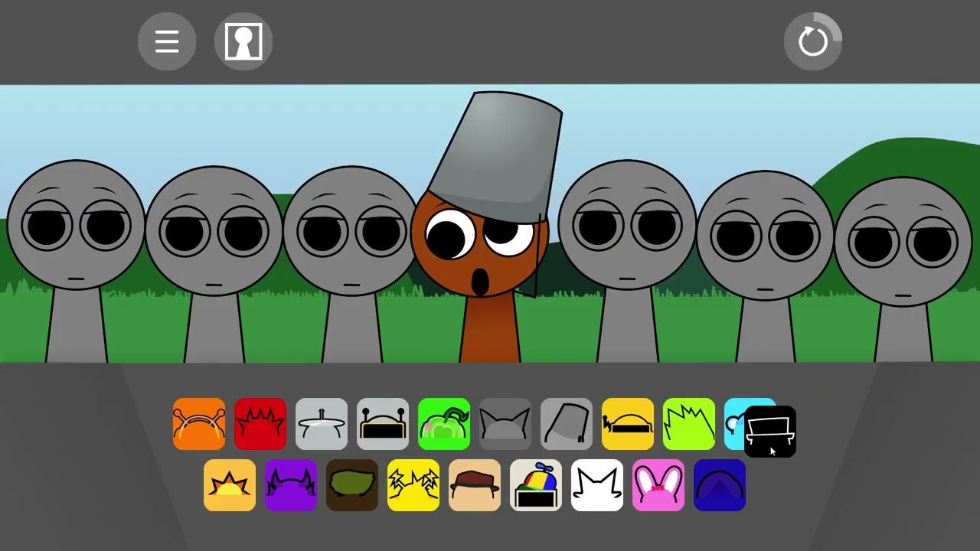Choose the pink bunny ears icon
The height and width of the screenshot is (551, 980).
tap(658, 485)
